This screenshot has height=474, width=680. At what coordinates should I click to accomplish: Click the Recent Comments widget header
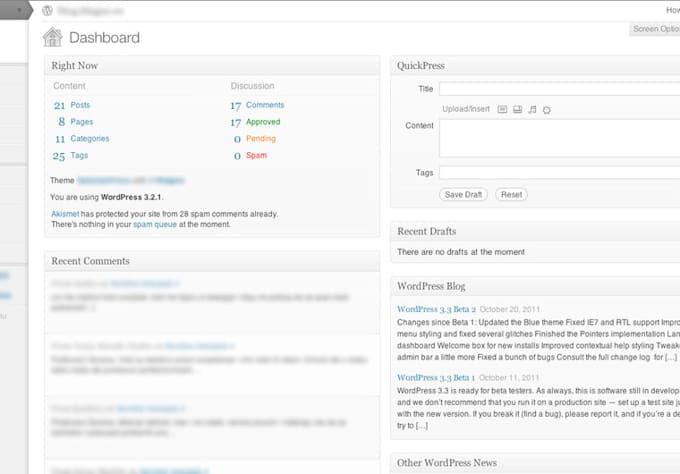212,261
